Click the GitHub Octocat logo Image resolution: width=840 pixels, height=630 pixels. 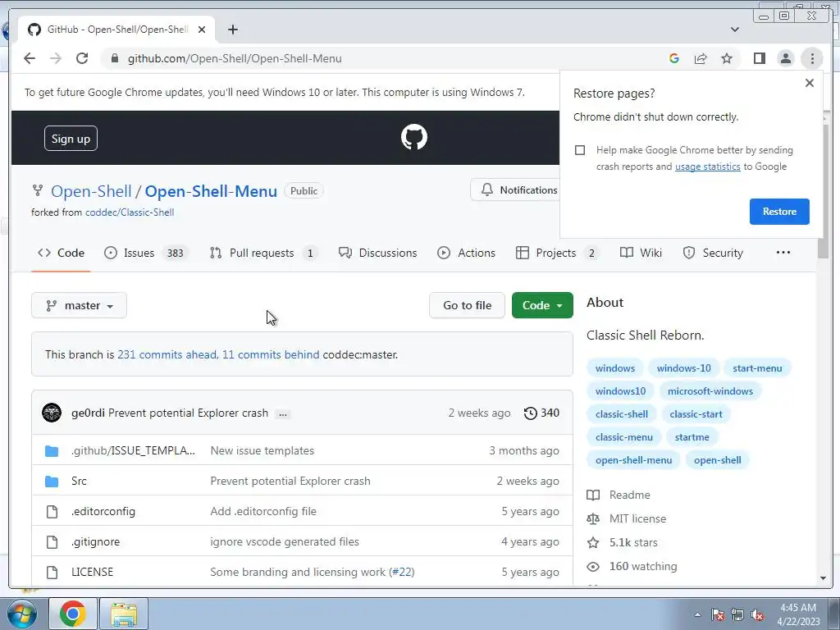click(x=414, y=137)
